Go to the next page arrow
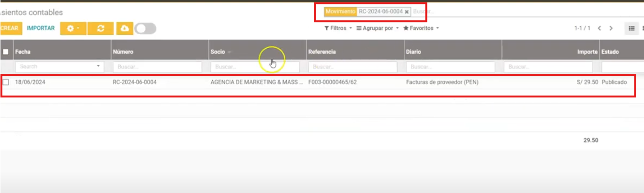The width and height of the screenshot is (644, 193). tap(611, 28)
